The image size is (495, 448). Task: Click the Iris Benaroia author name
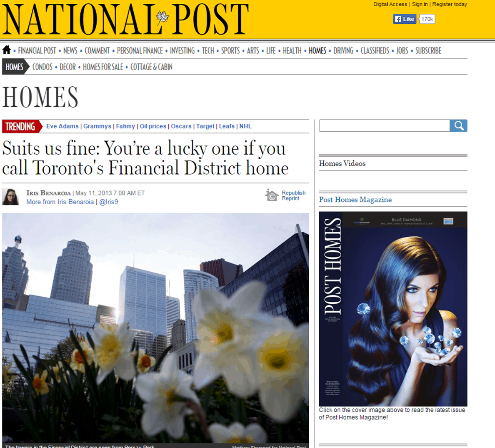pyautogui.click(x=49, y=193)
